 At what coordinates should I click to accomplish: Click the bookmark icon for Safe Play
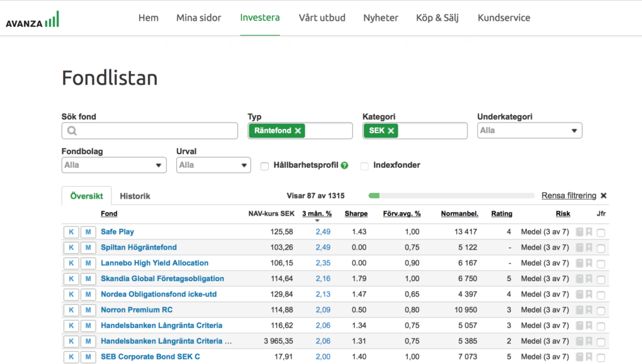(589, 232)
